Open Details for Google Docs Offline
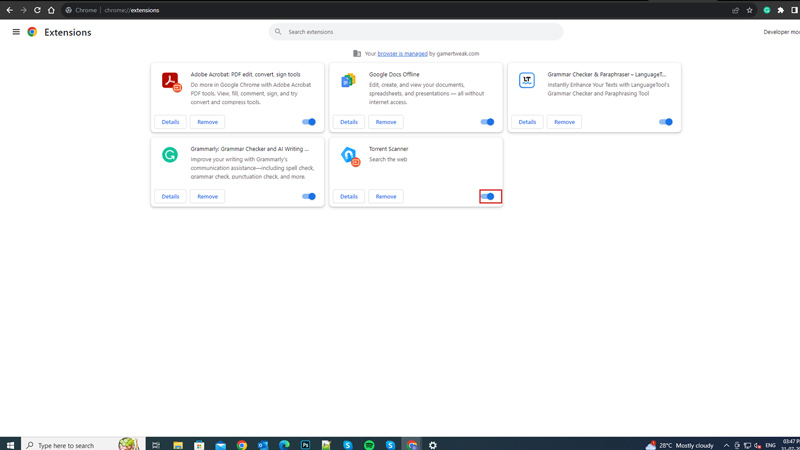The image size is (800, 450). [x=349, y=122]
